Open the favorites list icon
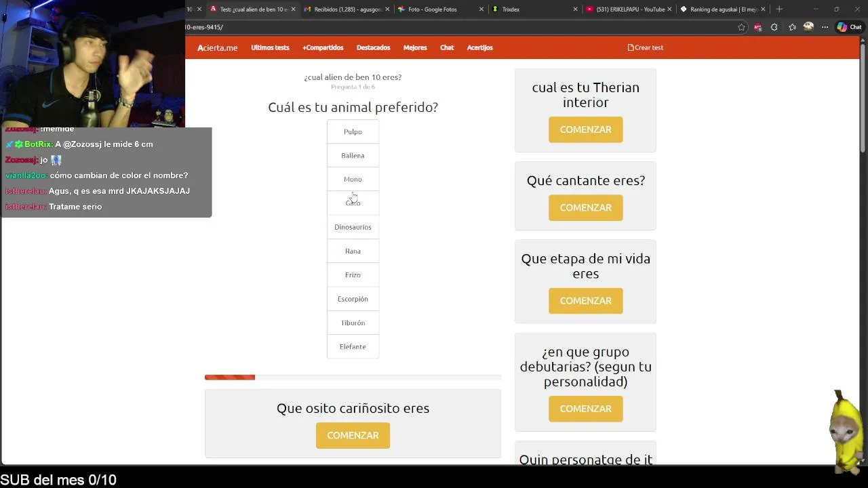868x488 pixels. tap(792, 27)
